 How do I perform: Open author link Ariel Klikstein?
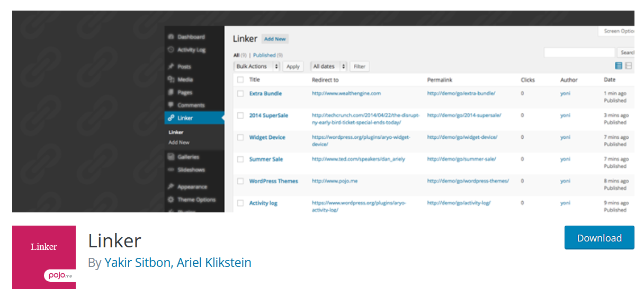tap(214, 262)
